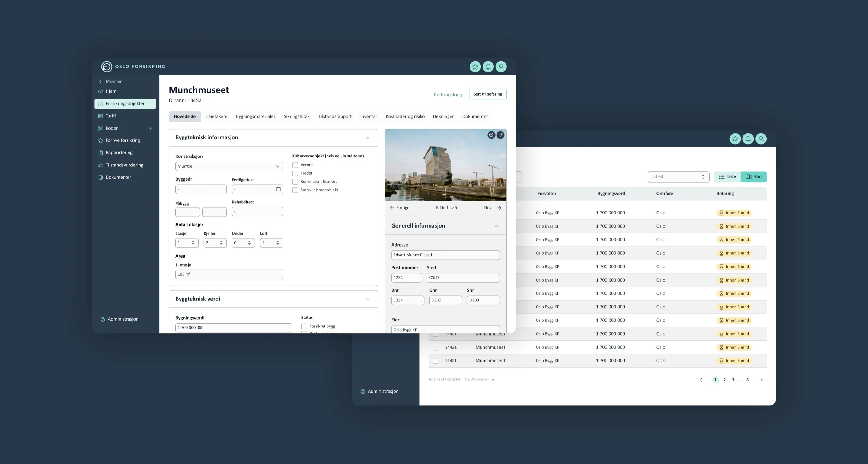Check the Vernet checkbox
The width and height of the screenshot is (868, 464).
pos(295,165)
